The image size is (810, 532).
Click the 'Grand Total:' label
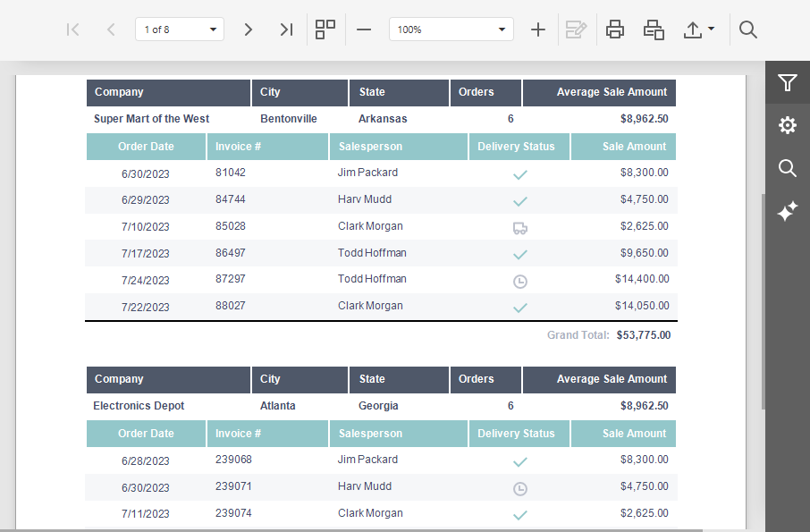pyautogui.click(x=578, y=335)
